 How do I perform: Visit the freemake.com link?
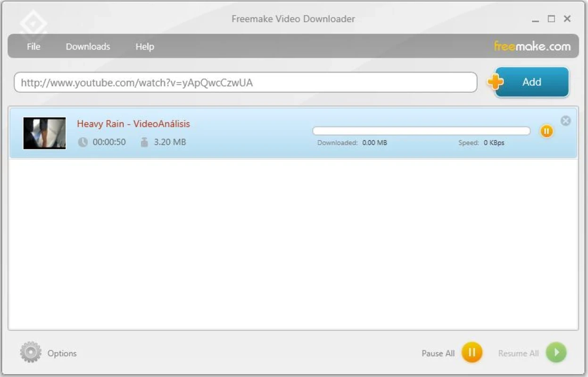(x=532, y=46)
